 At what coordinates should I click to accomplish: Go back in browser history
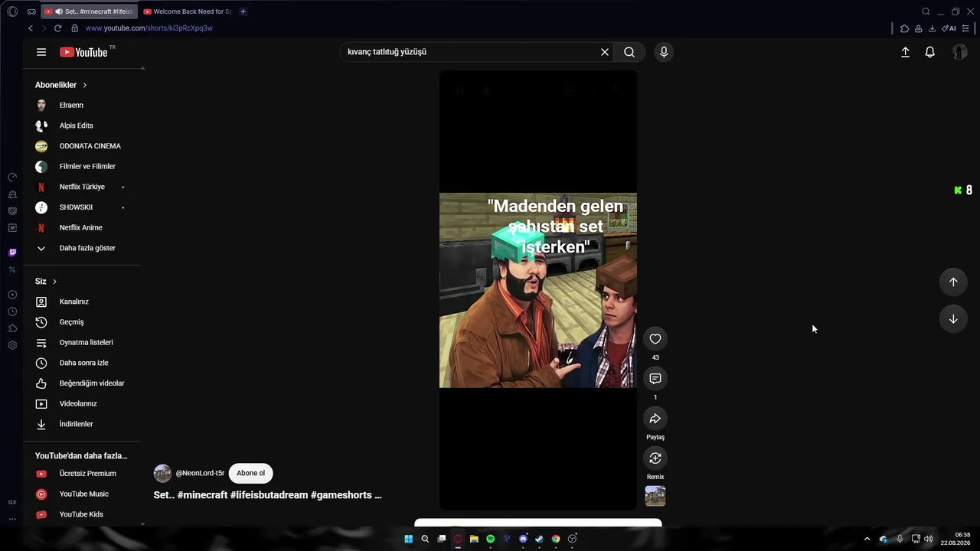(31, 28)
